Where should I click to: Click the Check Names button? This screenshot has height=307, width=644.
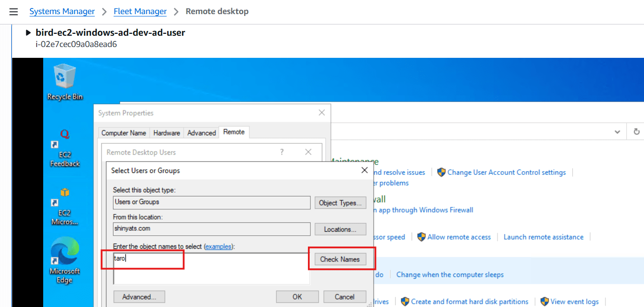point(340,259)
